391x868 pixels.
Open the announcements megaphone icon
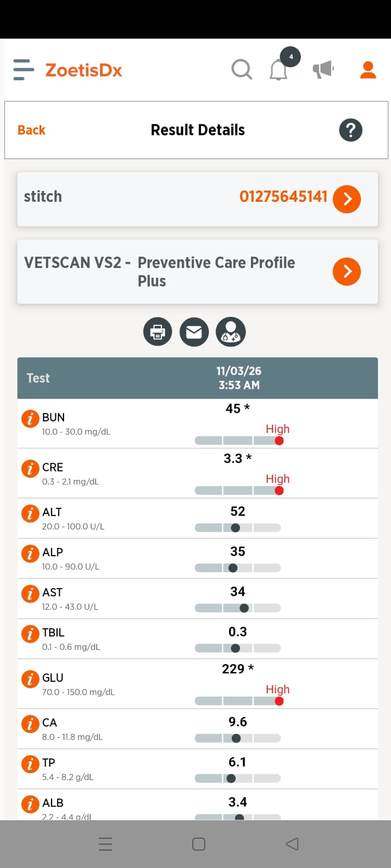323,69
